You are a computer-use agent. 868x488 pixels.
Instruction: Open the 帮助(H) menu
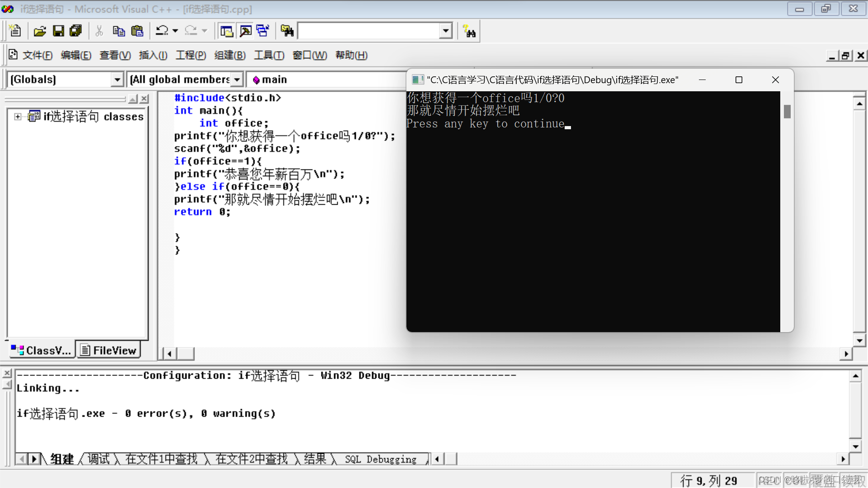352,55
